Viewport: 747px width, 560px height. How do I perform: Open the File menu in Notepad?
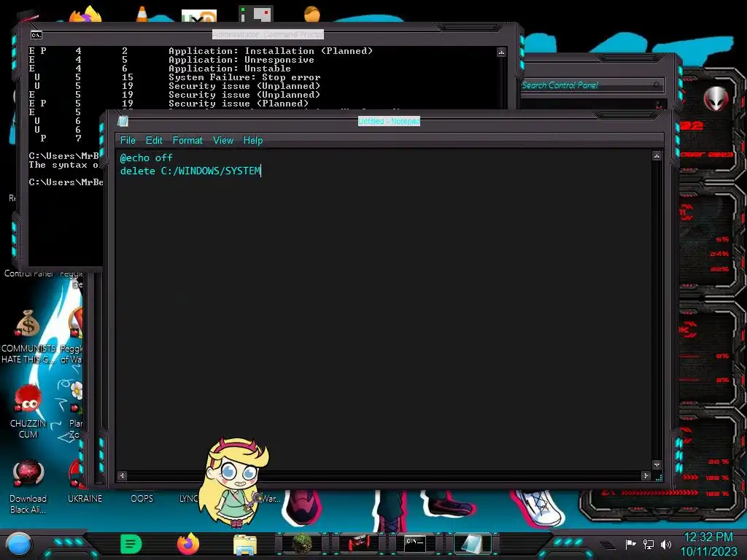click(128, 141)
